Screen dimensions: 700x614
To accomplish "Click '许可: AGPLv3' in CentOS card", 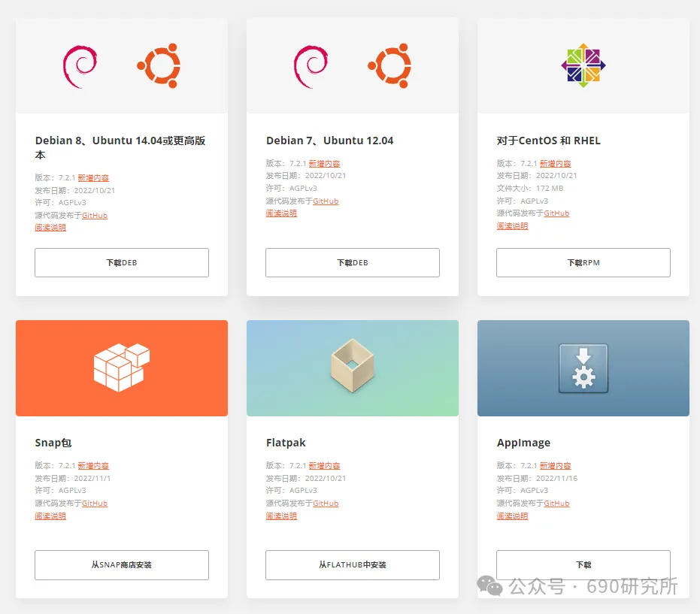I will (523, 201).
